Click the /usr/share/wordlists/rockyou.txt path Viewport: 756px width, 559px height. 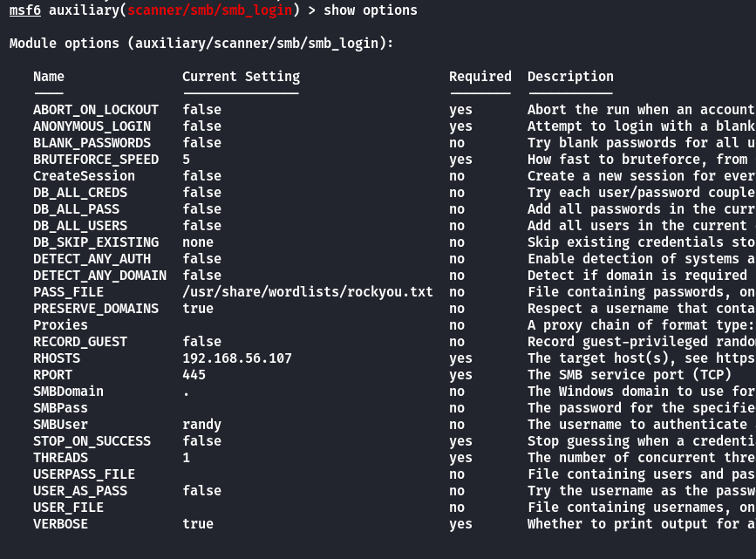[x=308, y=292]
